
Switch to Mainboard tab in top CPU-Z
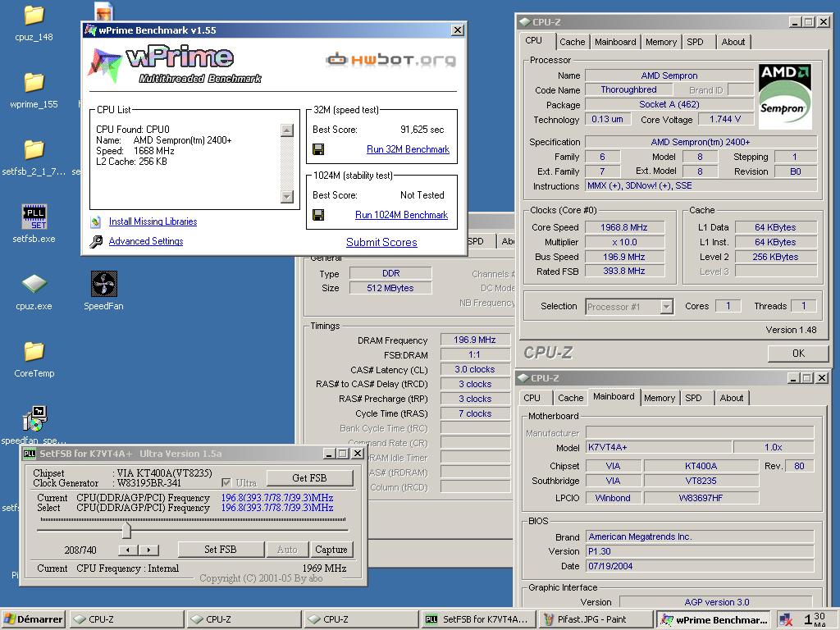615,42
